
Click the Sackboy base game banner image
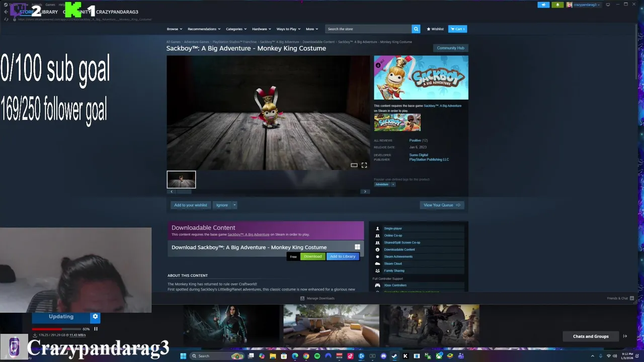pos(397,122)
